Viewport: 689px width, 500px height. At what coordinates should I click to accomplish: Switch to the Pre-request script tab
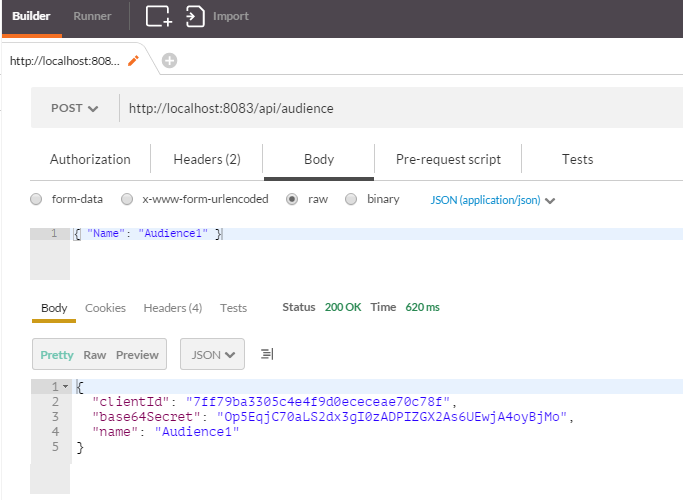coord(448,159)
